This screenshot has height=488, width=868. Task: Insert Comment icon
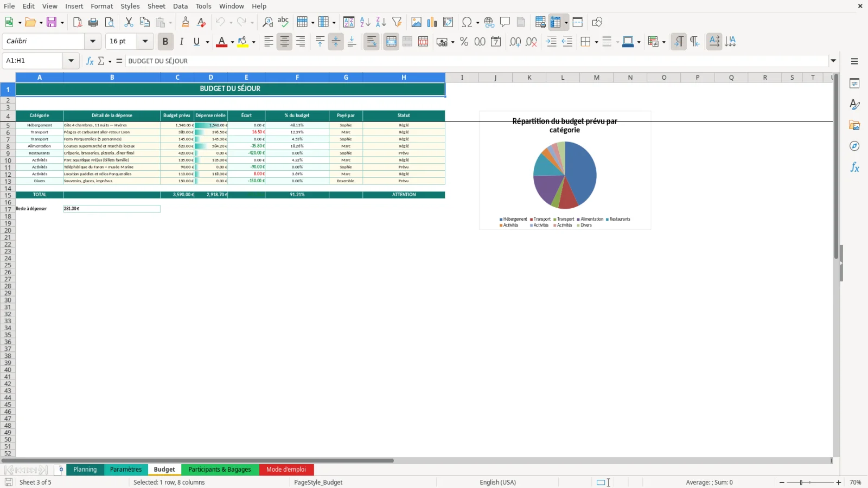tap(505, 22)
